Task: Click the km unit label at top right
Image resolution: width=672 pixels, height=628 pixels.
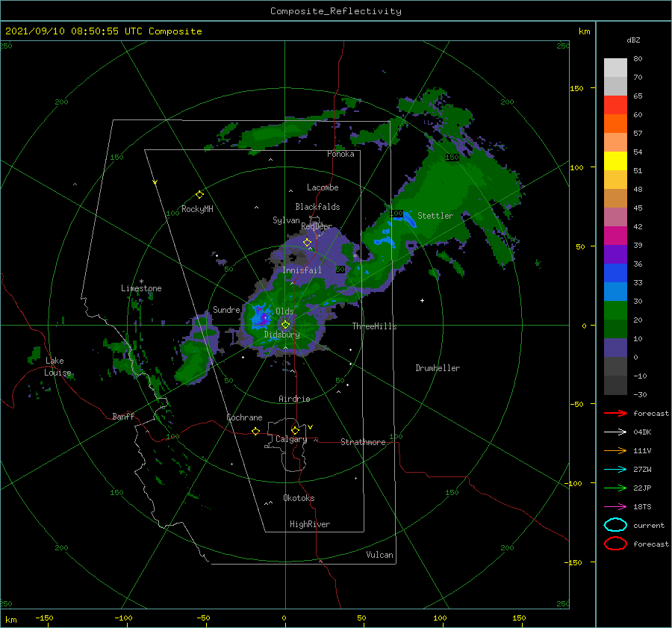Action: (584, 31)
